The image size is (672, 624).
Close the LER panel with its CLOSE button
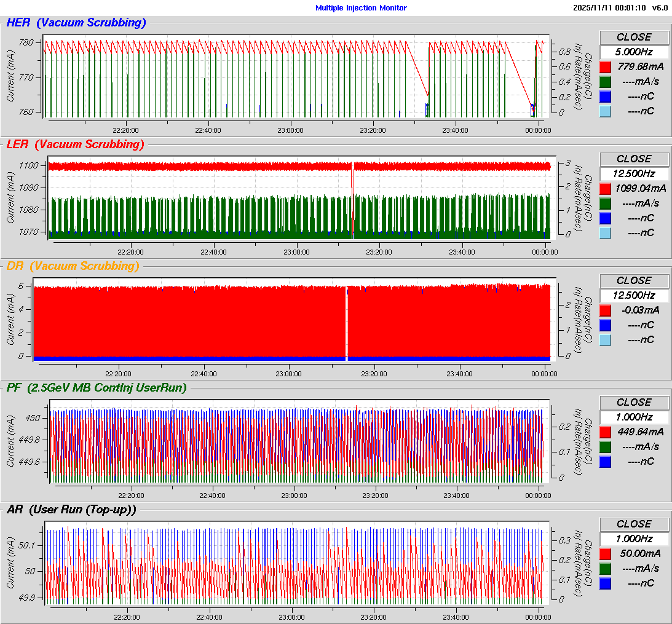tap(634, 159)
